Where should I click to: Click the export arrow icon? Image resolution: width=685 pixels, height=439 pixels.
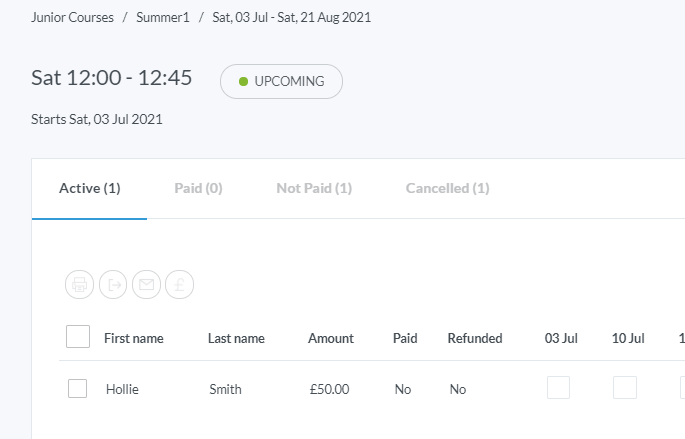(113, 285)
